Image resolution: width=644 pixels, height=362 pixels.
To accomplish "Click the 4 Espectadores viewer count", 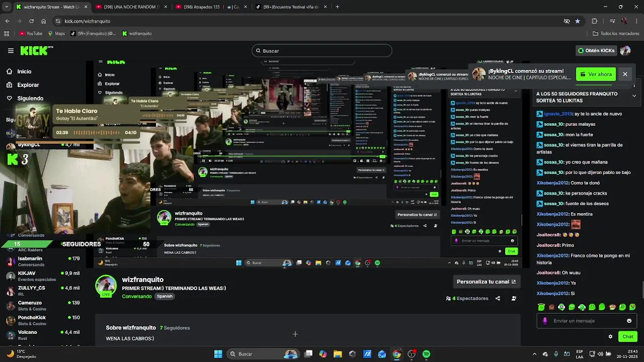I will [x=467, y=298].
